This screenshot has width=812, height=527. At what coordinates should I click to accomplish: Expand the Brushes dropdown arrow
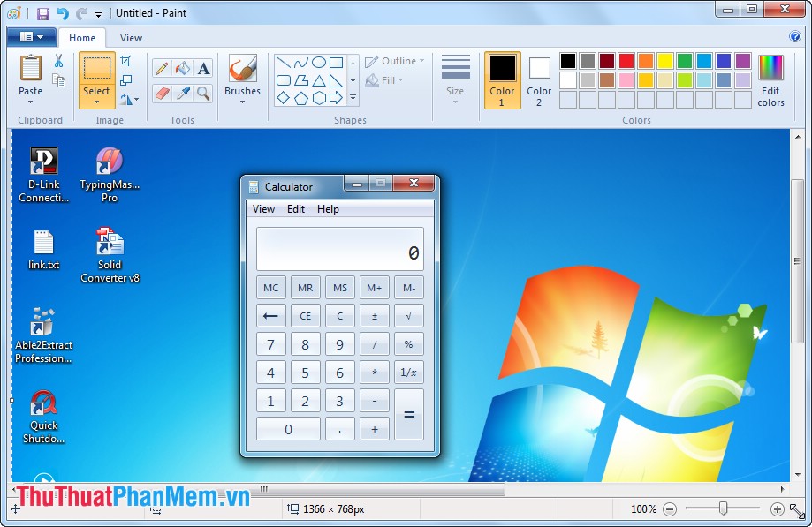tap(242, 102)
